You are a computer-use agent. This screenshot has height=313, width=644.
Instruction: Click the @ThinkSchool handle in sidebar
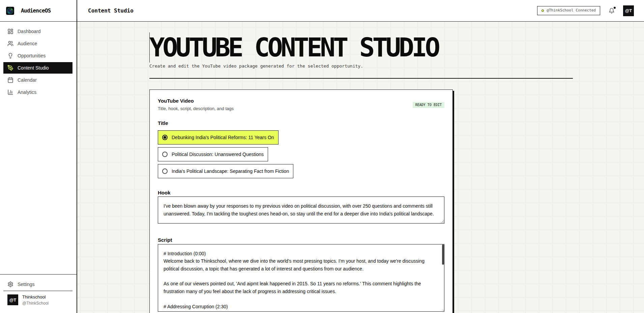coord(35,303)
